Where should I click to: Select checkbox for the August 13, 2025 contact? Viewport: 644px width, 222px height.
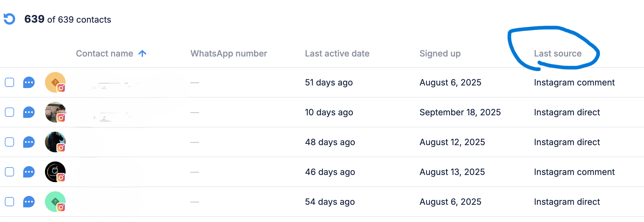point(9,172)
